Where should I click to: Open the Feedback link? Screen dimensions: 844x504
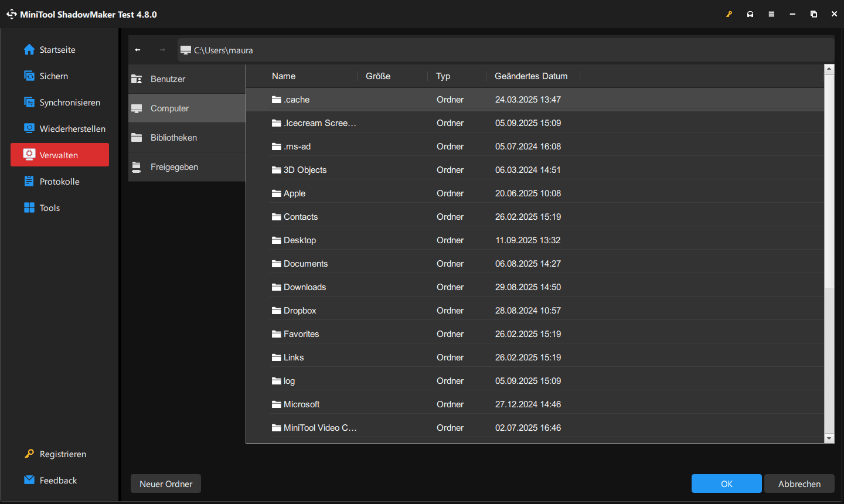pos(59,480)
